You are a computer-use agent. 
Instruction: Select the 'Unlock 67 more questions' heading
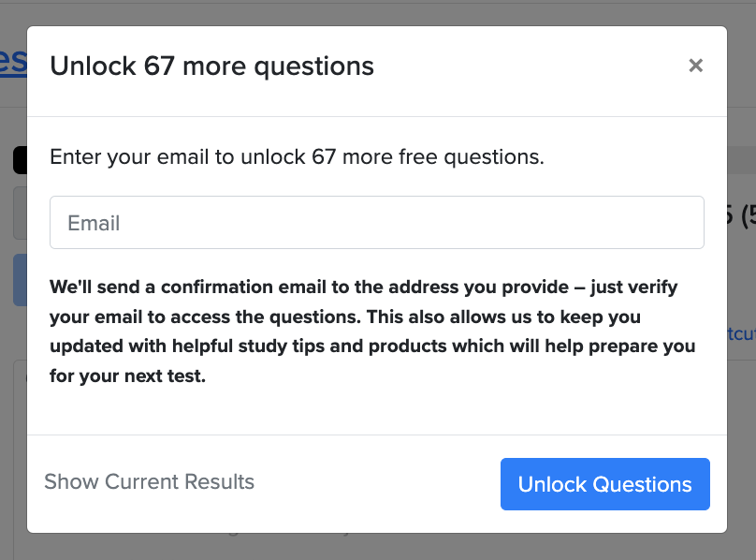tap(211, 66)
